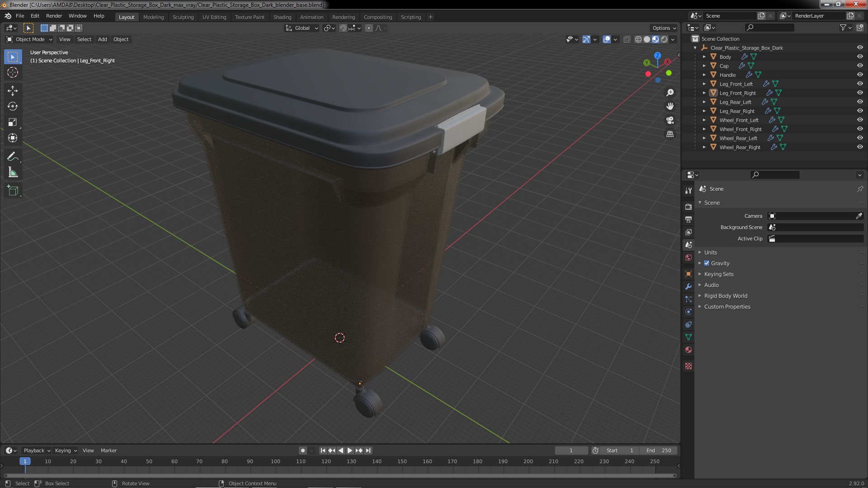Click the End frame field showing 250
The image size is (868, 488).
(x=659, y=450)
